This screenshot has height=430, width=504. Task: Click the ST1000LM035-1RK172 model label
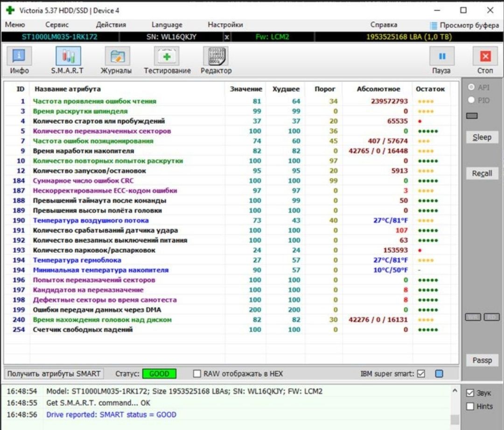click(59, 37)
